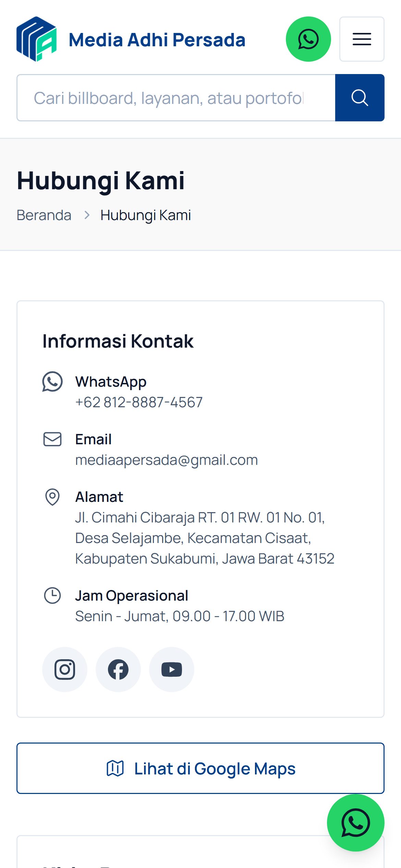Open WhatsApp chat from the header green button

(x=308, y=39)
